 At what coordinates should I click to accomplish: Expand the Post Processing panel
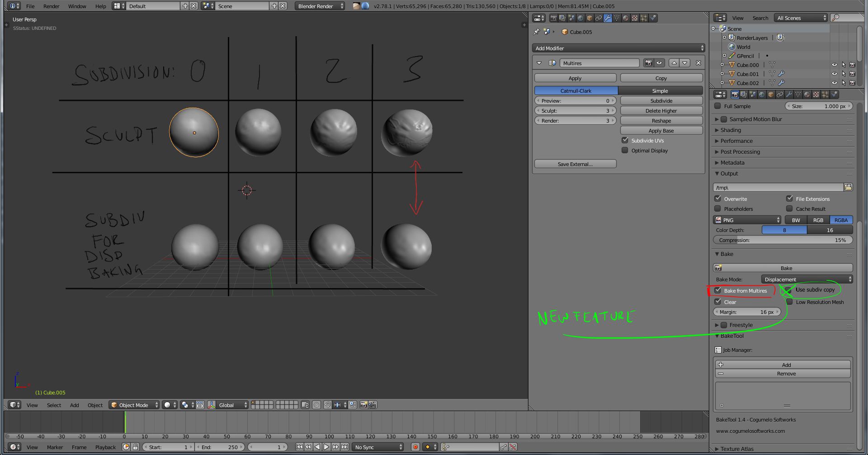point(740,152)
